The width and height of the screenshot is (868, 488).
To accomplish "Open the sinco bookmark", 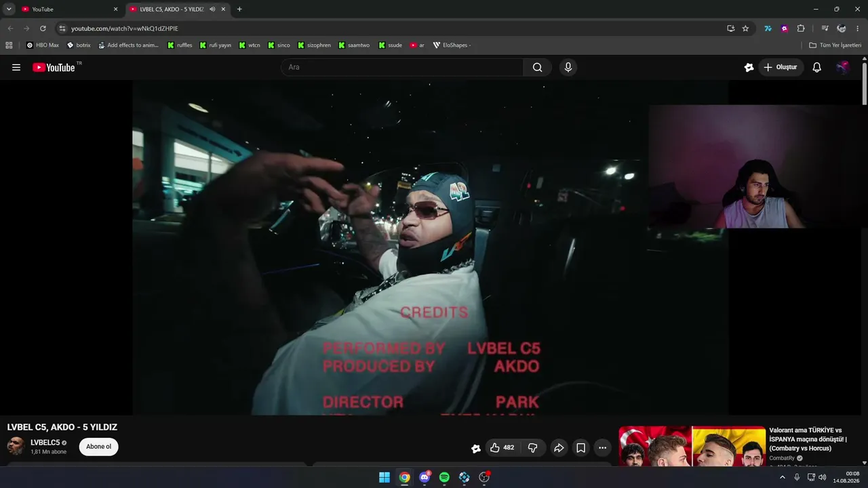I will tap(279, 45).
